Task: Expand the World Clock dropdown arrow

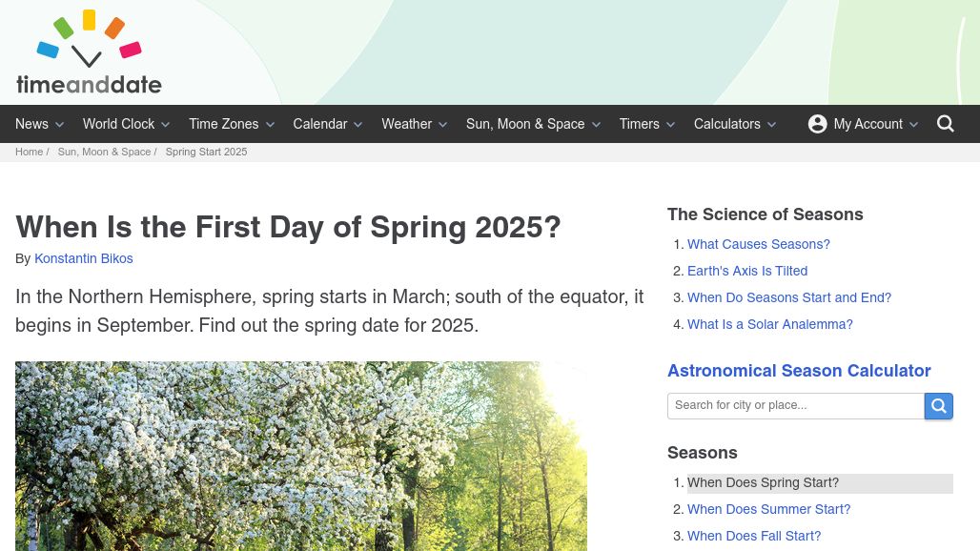Action: (166, 124)
